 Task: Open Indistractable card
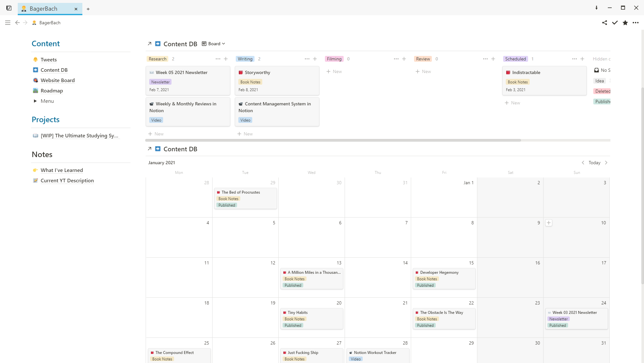coord(545,80)
